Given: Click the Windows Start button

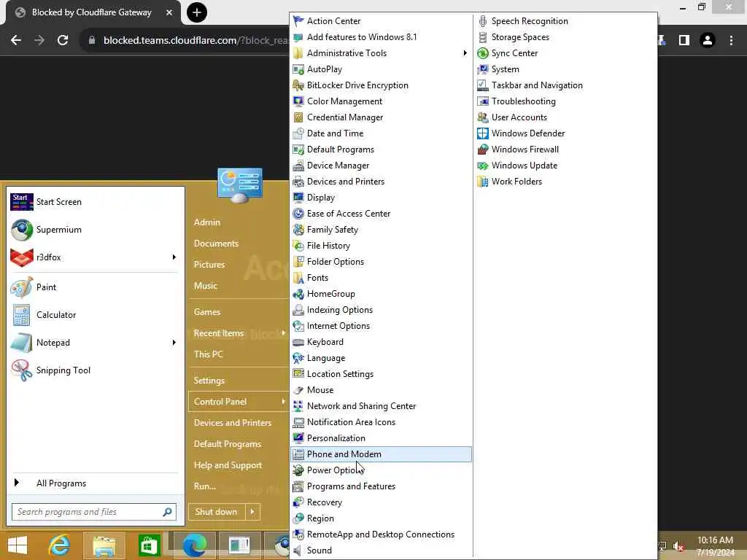Looking at the screenshot, I should click(18, 545).
